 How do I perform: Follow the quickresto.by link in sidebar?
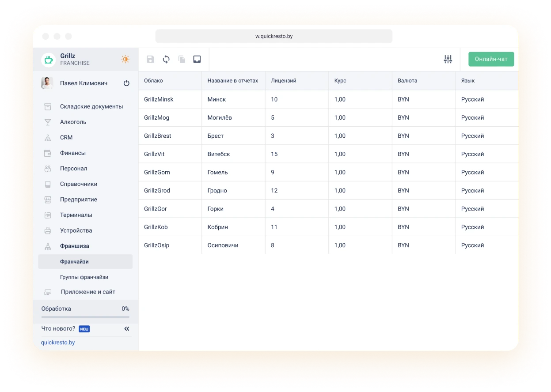click(x=58, y=342)
